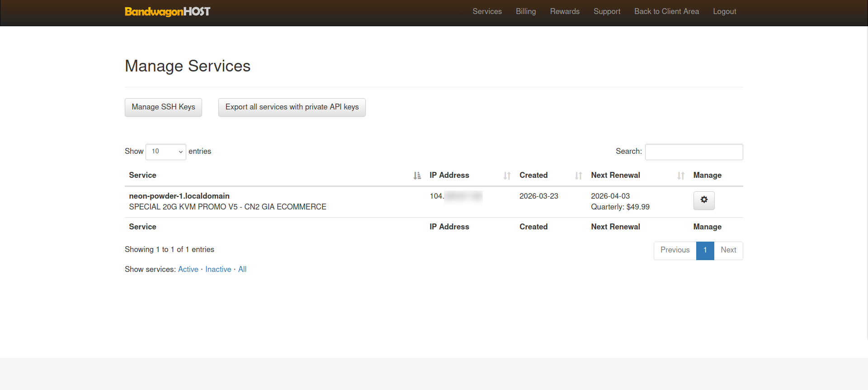Show only Inactive services
868x390 pixels.
pos(218,270)
